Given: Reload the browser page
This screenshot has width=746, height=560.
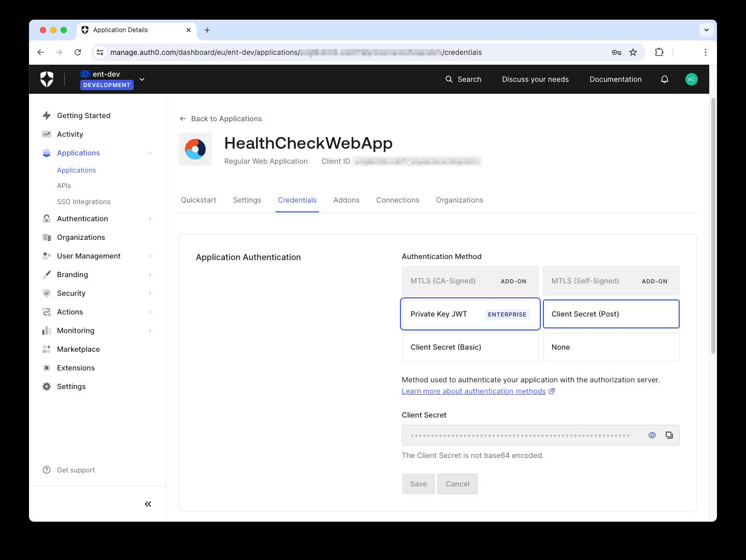Looking at the screenshot, I should [78, 52].
